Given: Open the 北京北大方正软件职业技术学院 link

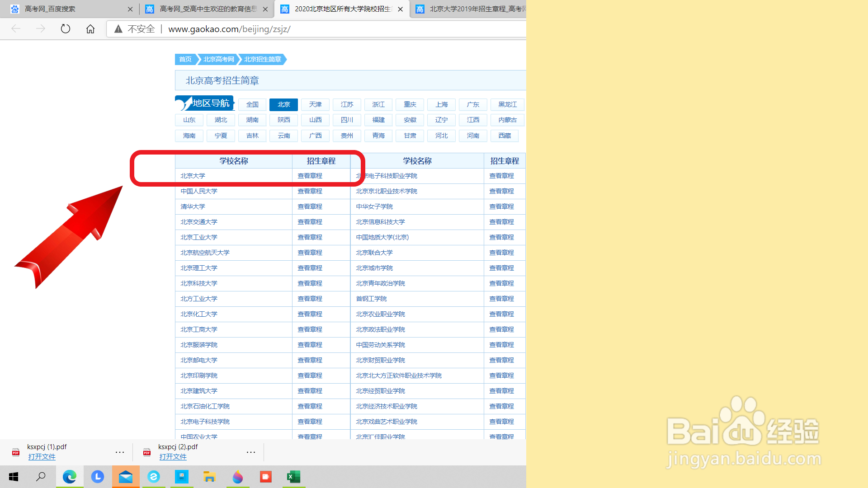Looking at the screenshot, I should pyautogui.click(x=399, y=375).
